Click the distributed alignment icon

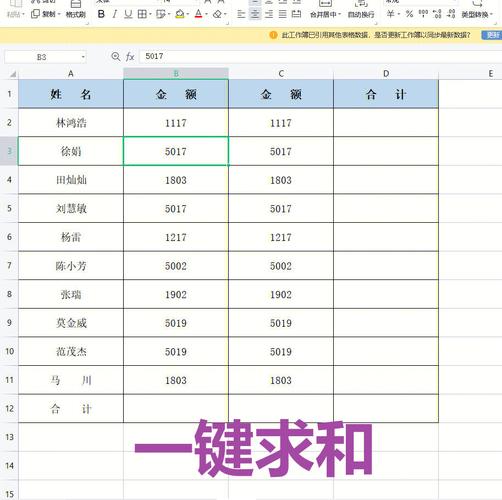click(296, 14)
